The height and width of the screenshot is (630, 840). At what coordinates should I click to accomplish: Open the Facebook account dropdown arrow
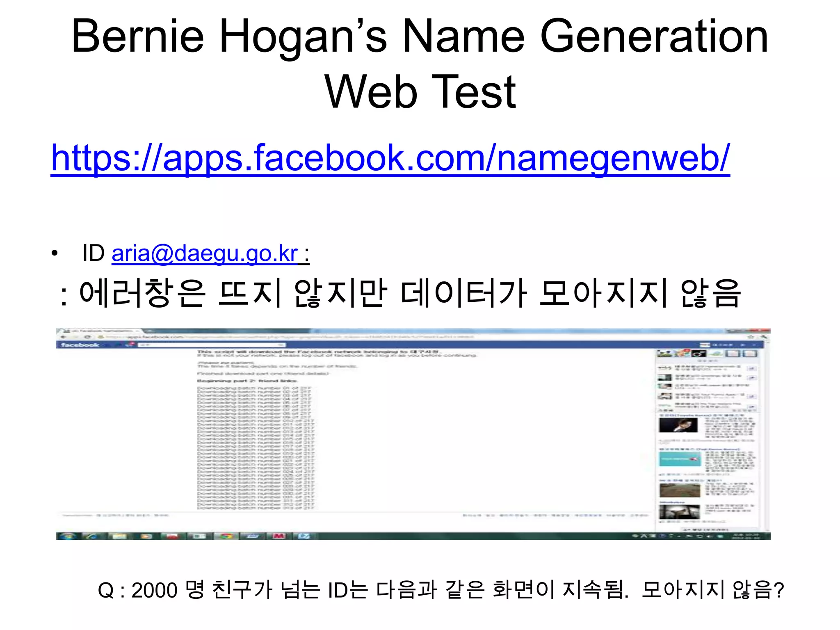click(x=754, y=345)
